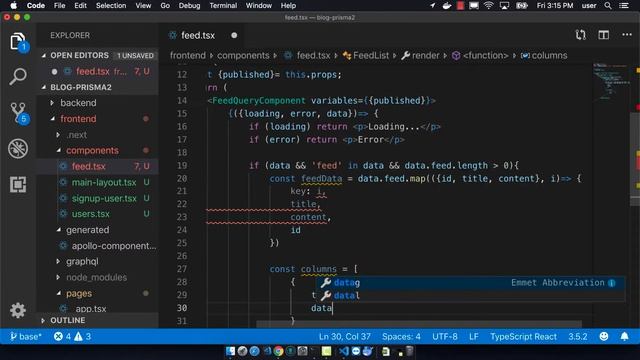Click the split editor icon

pyautogui.click(x=604, y=35)
